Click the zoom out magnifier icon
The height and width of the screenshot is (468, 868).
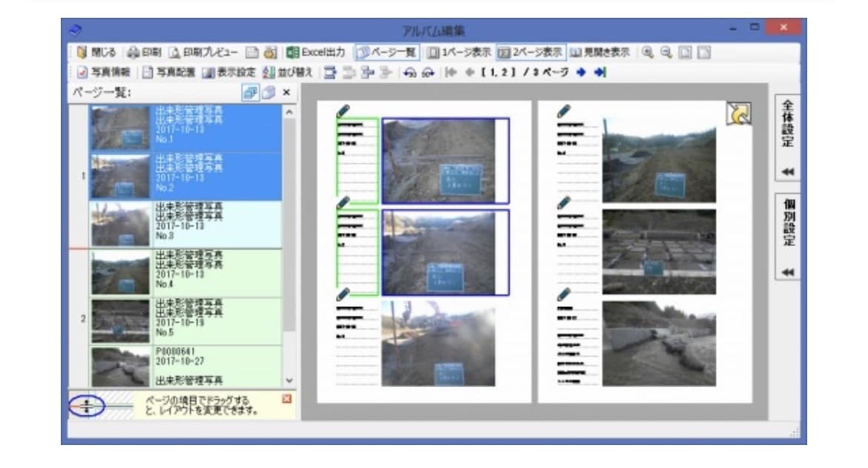tap(666, 53)
